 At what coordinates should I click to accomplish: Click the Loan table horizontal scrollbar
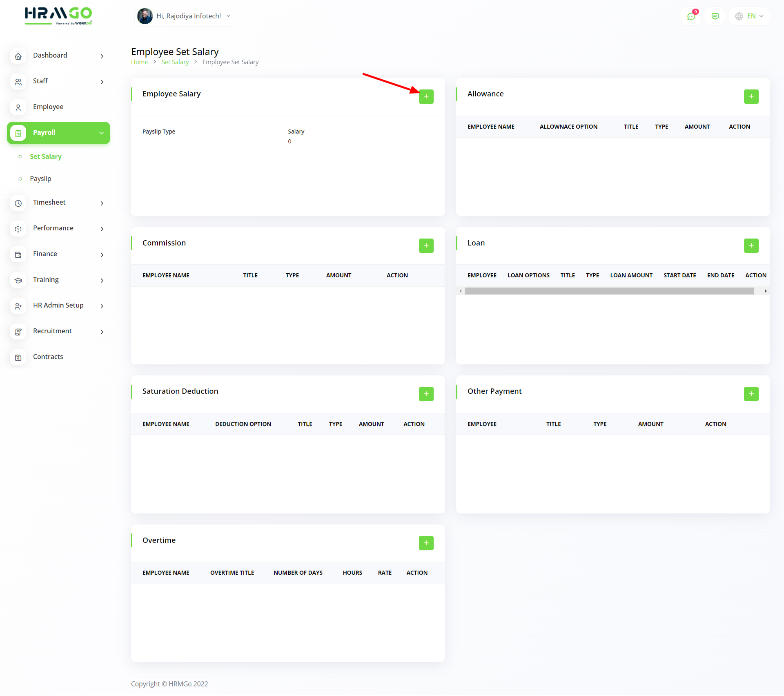pos(609,291)
